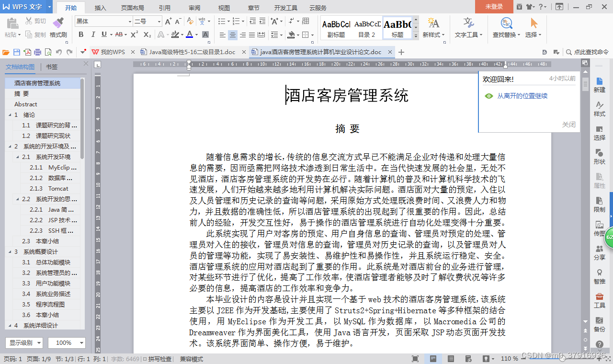Click the Print Preview icon
This screenshot has width=613, height=364.
(x=48, y=52)
